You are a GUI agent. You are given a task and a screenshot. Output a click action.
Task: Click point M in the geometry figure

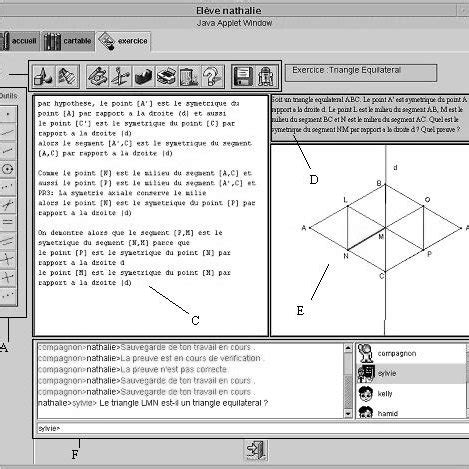point(385,228)
